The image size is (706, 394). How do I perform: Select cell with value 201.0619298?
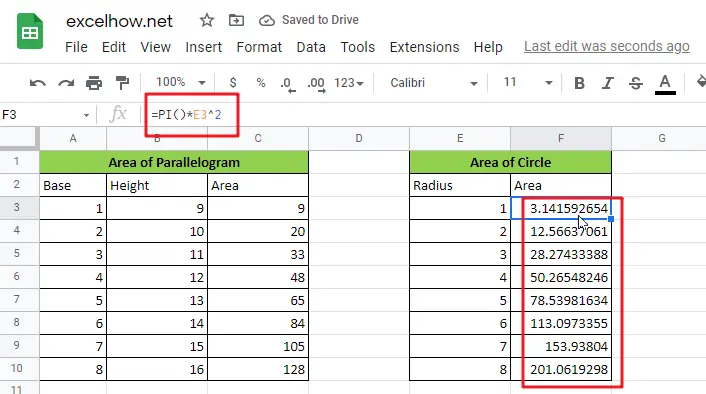pos(561,369)
